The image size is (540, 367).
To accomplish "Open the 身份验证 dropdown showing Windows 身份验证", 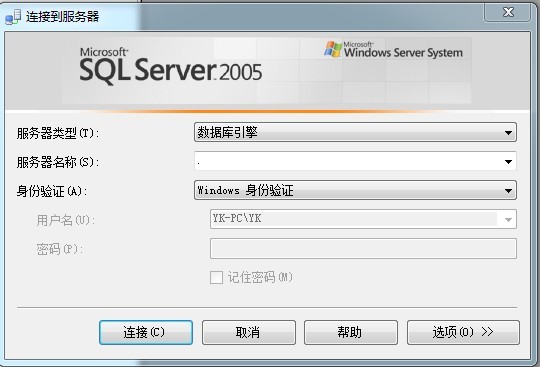I will (355, 190).
